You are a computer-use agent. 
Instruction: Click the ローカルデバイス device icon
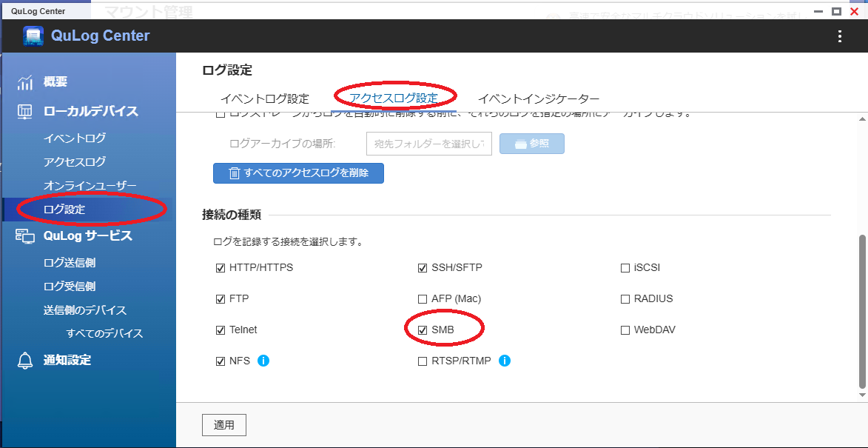(x=25, y=112)
